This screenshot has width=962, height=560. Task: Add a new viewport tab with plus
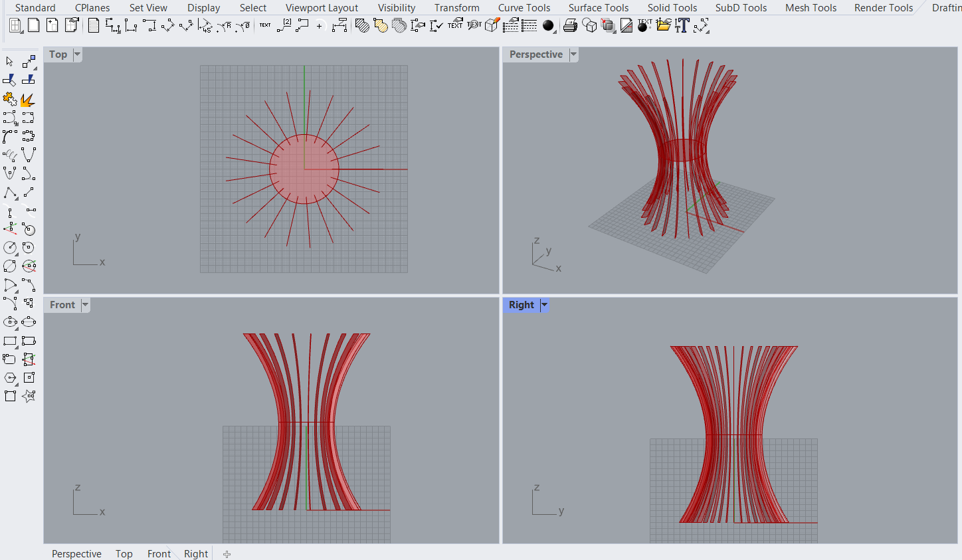pos(227,554)
